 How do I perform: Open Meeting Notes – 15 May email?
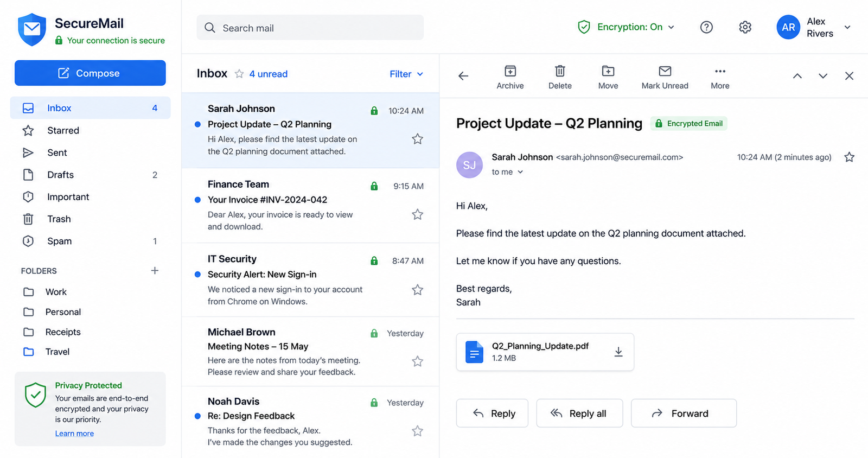click(310, 352)
